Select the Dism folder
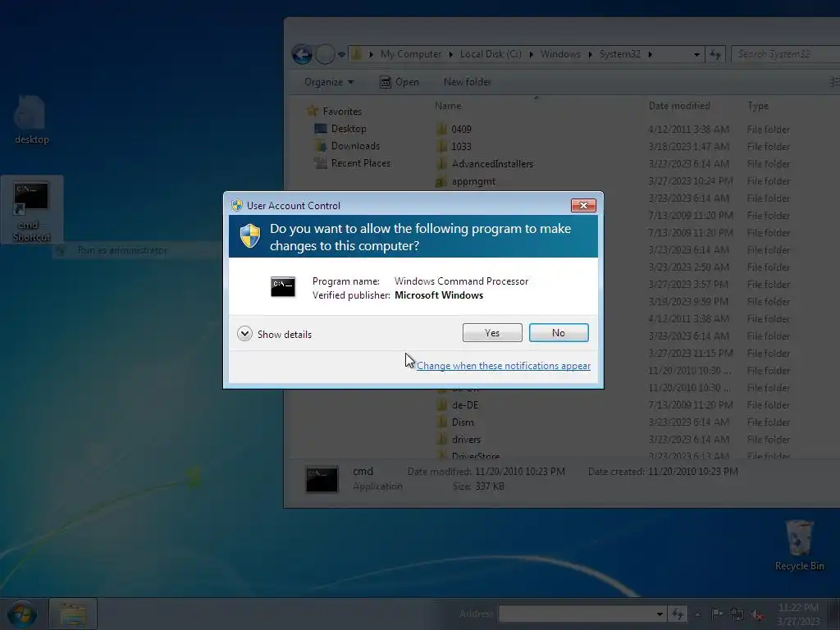The width and height of the screenshot is (840, 630). click(463, 422)
